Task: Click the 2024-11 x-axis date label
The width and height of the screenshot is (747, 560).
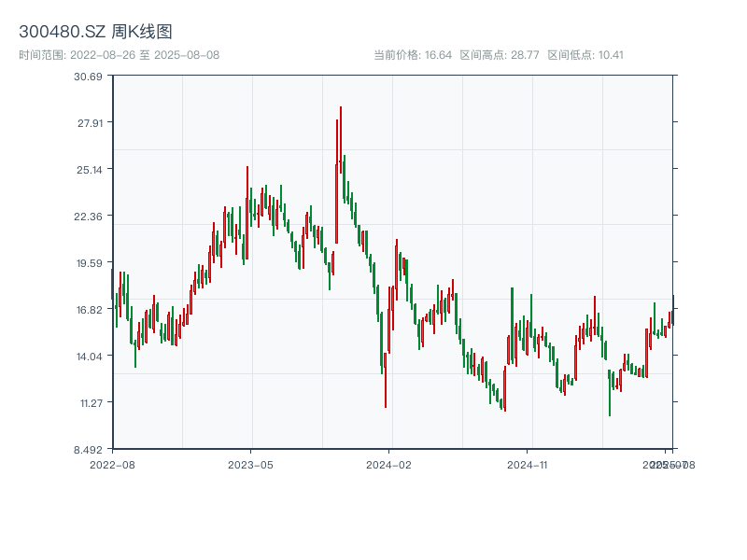Action: click(x=527, y=464)
